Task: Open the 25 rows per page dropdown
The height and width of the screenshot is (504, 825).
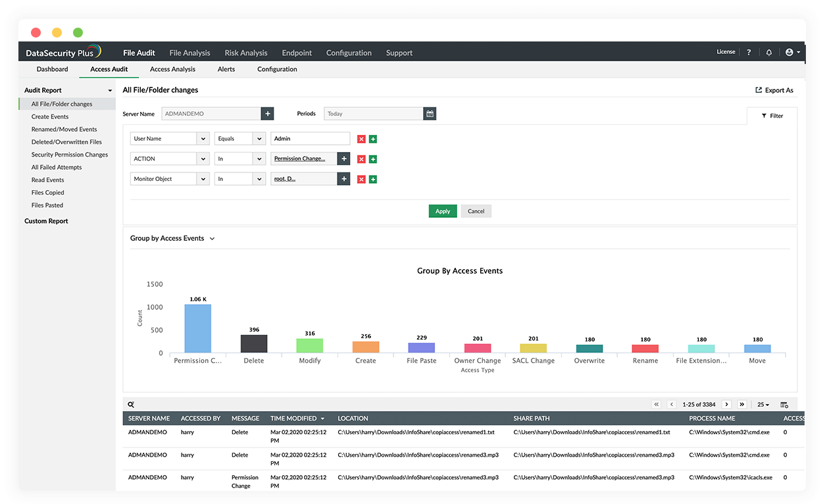Action: coord(763,405)
